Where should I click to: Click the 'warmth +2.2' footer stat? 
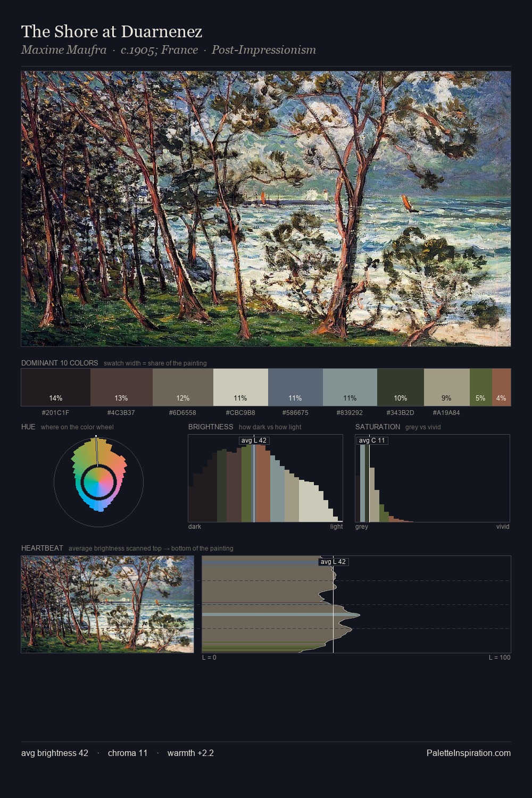pos(190,753)
